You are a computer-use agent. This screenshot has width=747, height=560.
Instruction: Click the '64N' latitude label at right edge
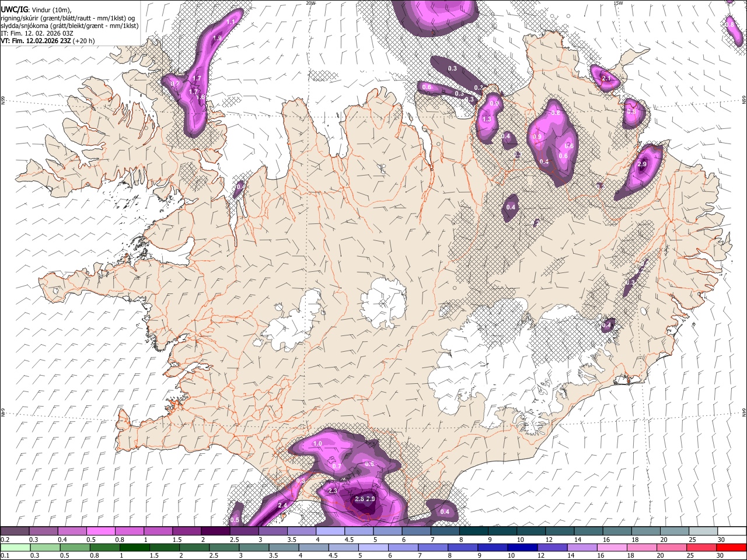(743, 412)
